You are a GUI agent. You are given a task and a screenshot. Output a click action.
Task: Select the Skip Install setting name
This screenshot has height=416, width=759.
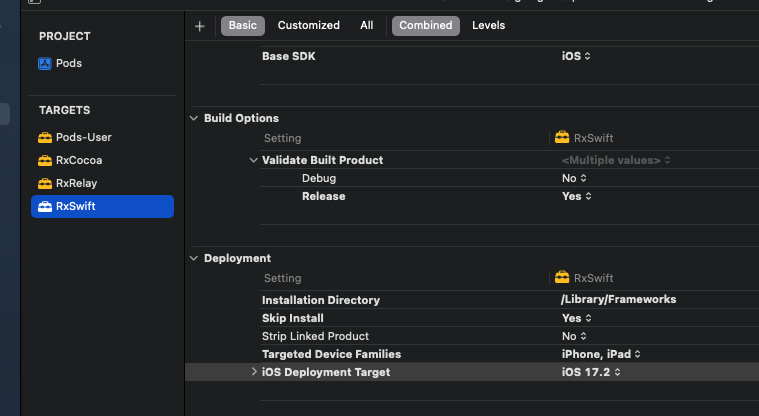(293, 318)
